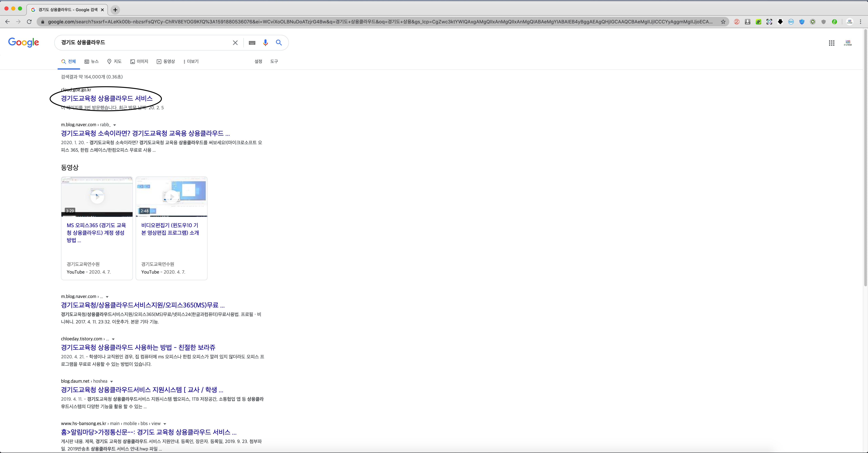Open the 경기도교육청 상용클라우드 서비스 result link
This screenshot has height=453, width=868.
tap(106, 98)
